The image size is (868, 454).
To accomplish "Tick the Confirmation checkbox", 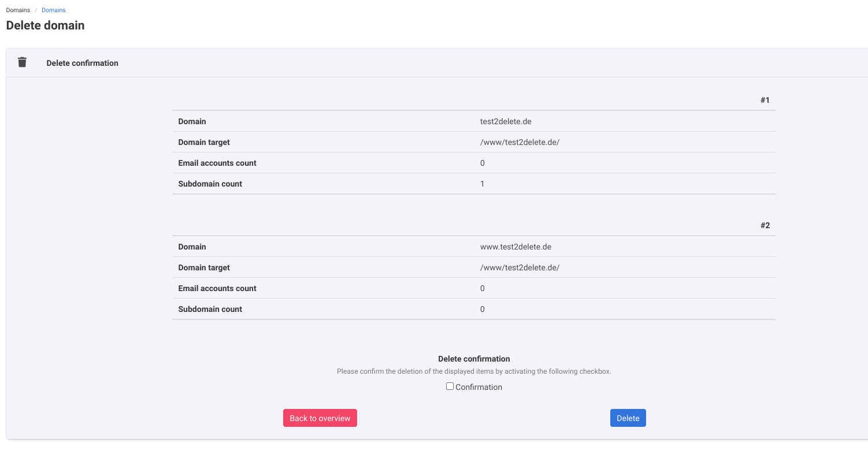I will (450, 386).
